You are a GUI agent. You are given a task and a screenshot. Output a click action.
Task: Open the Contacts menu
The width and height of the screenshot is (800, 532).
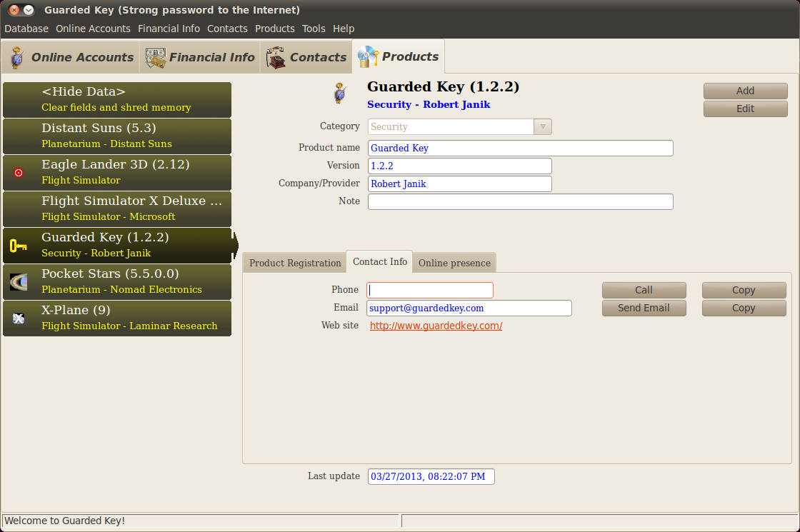(227, 29)
